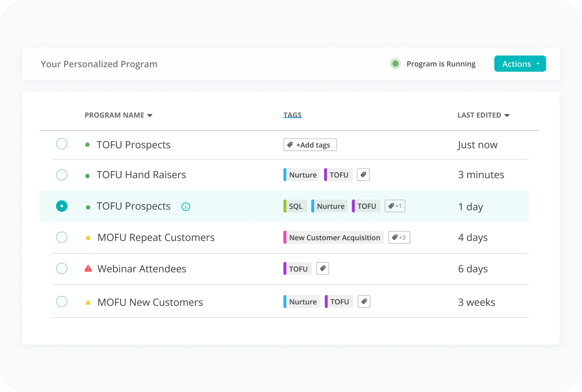
Task: Click tag icon in TOFU Hand Raisers row
Action: tap(363, 174)
